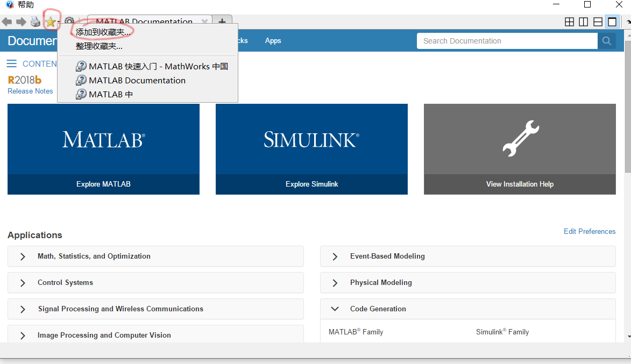Switch to top/bottom split layout
This screenshot has height=364, width=631.
tap(598, 22)
